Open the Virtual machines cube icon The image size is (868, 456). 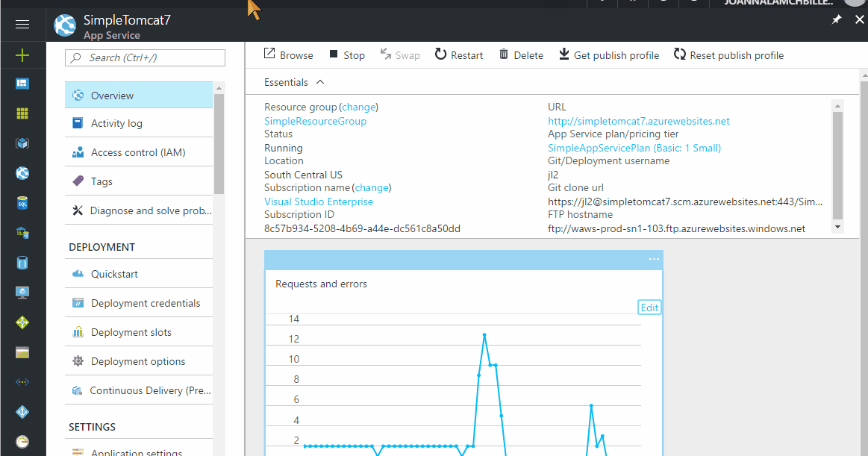(x=22, y=143)
